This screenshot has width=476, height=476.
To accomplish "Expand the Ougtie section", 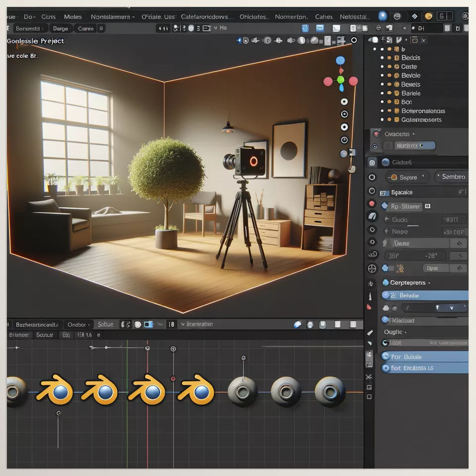I will 395,332.
